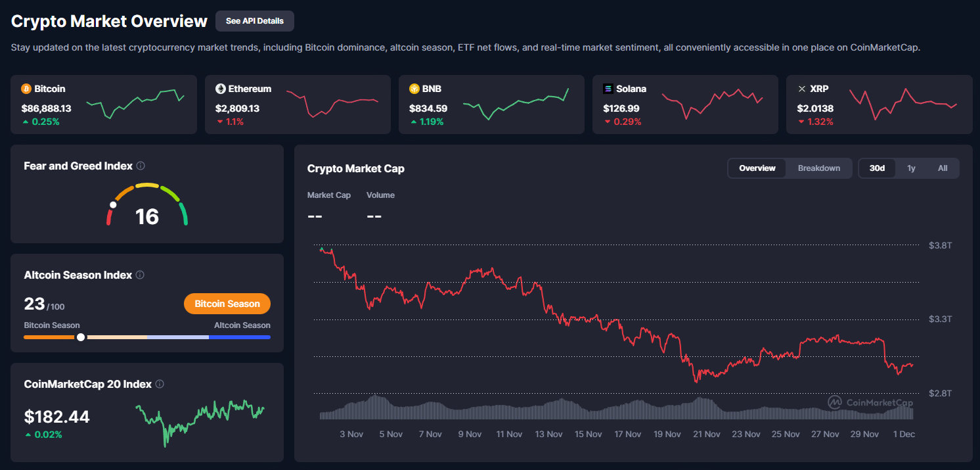This screenshot has height=470, width=980.
Task: Select the Breakdown view of Crypto Market Cap
Action: pyautogui.click(x=818, y=168)
